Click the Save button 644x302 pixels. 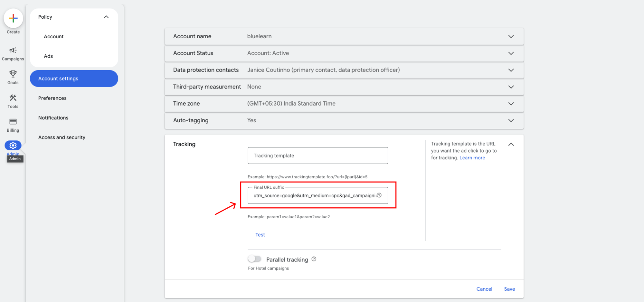tap(509, 289)
